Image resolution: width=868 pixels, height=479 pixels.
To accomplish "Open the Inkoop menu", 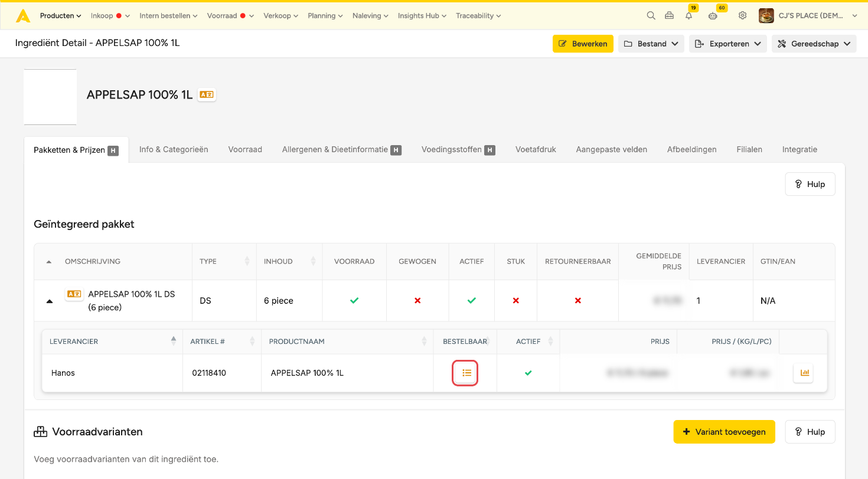I will point(110,16).
